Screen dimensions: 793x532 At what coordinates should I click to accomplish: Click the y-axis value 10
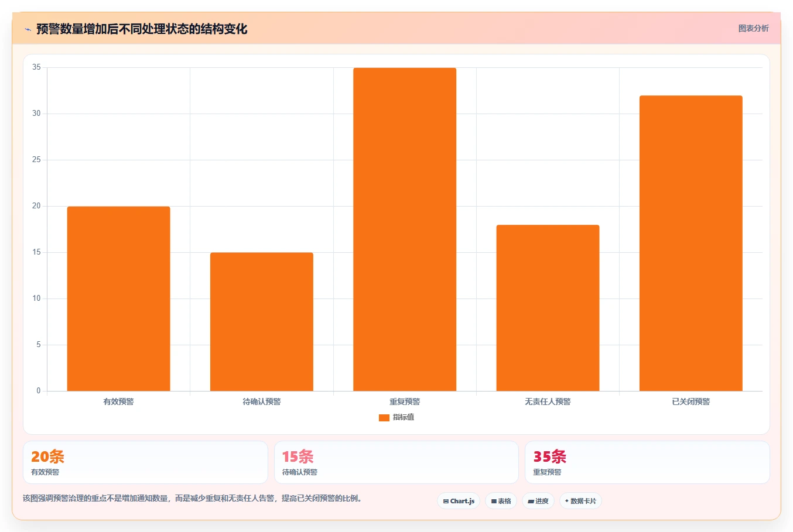[36, 298]
